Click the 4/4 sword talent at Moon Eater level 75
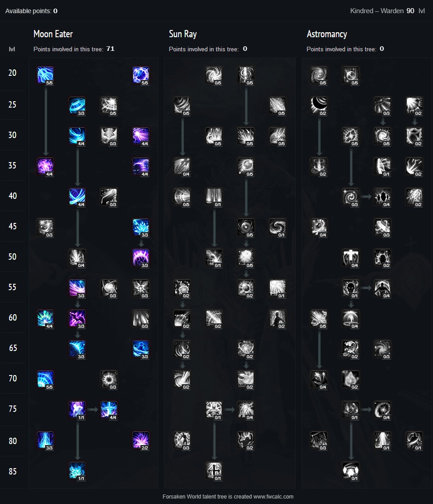This screenshot has width=433, height=504. coord(109,410)
